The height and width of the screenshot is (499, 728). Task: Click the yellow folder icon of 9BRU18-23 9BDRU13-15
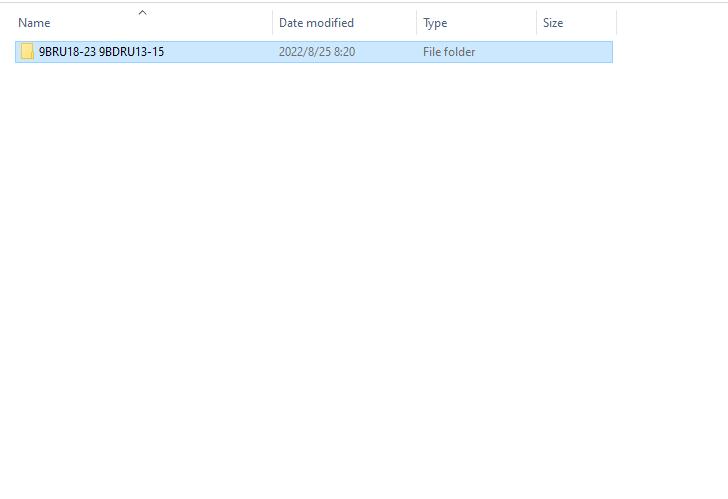click(27, 52)
